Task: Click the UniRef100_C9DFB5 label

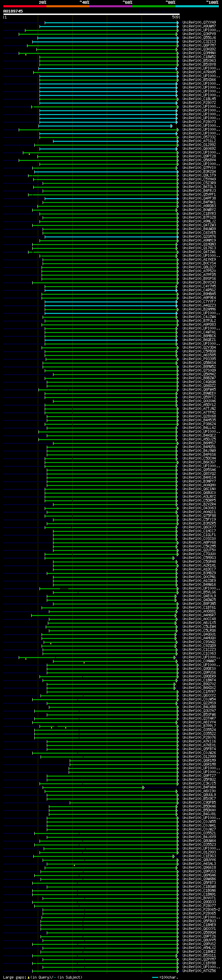Action: [199, 802]
